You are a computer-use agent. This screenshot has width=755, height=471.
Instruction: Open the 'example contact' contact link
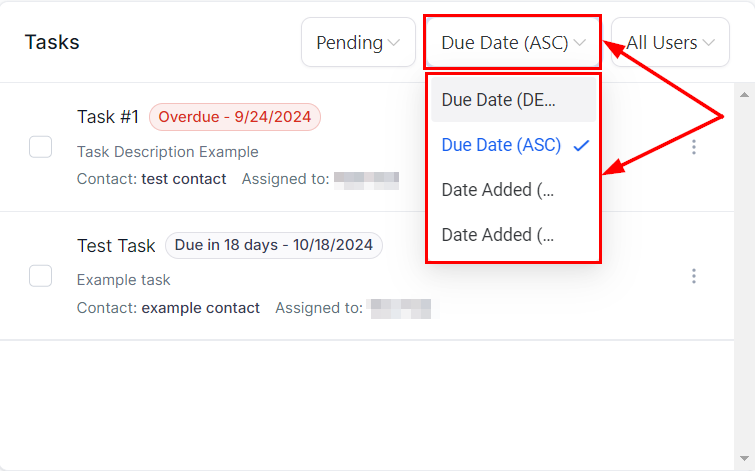[200, 308]
